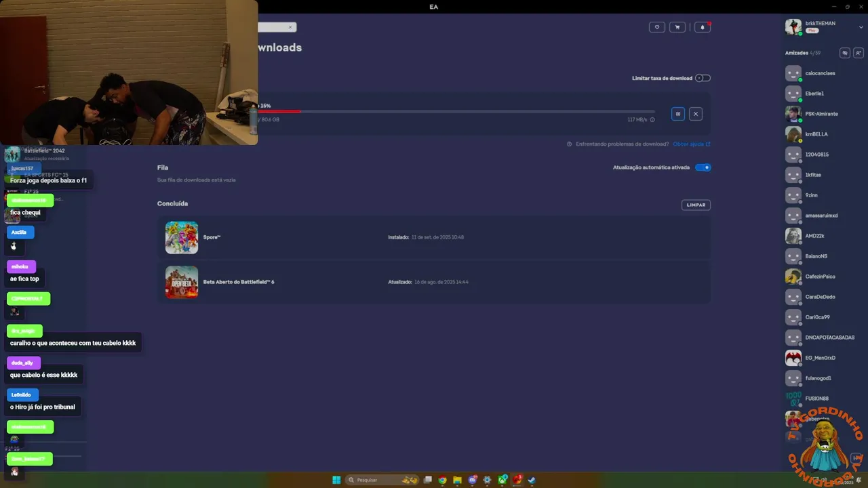Image resolution: width=868 pixels, height=488 pixels.
Task: Click Beta Aberto do Battlefield 6 title
Action: pyautogui.click(x=239, y=282)
